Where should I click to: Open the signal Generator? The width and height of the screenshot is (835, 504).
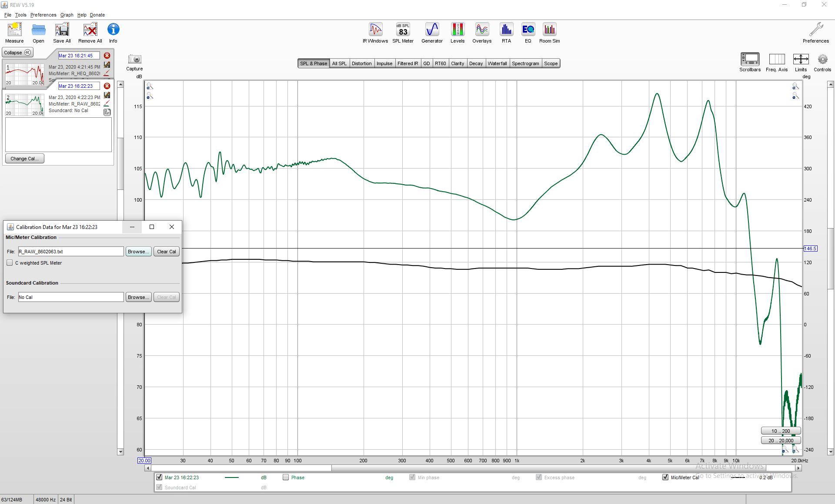[432, 33]
